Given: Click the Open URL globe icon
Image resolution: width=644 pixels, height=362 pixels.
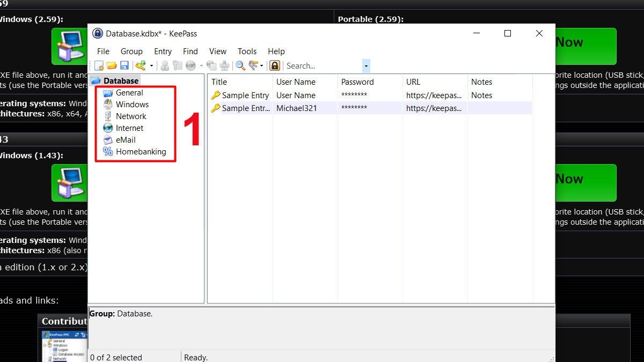Looking at the screenshot, I should [x=191, y=65].
